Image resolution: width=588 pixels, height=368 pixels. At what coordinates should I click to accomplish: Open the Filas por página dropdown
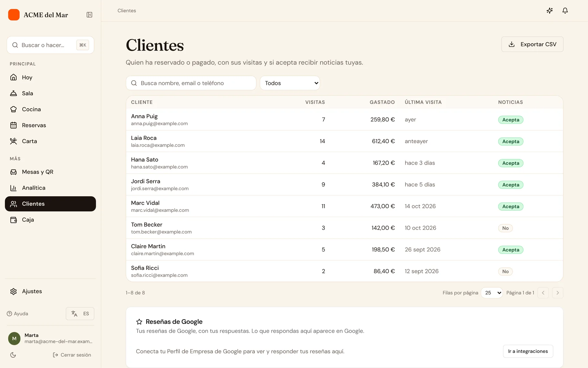492,293
